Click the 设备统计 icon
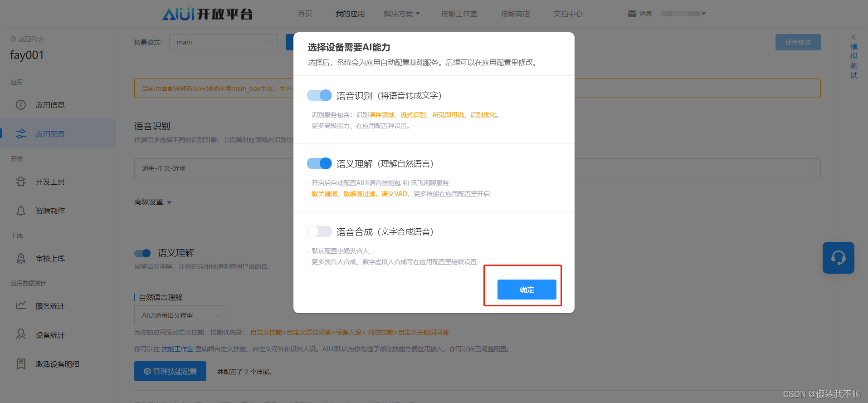 21,334
